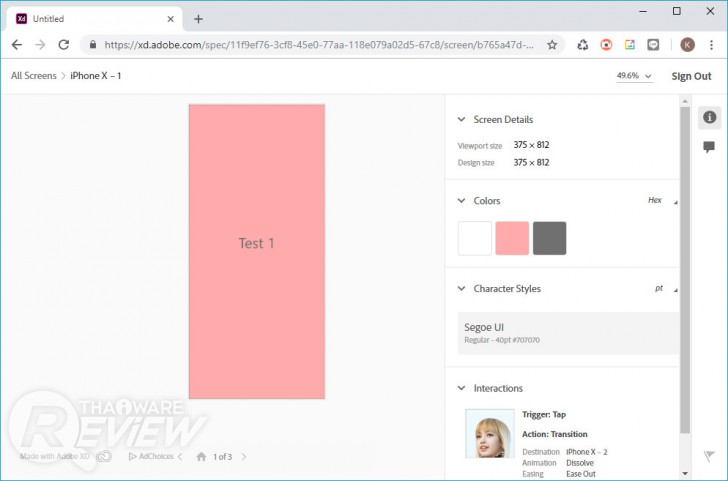Reload the page
The width and height of the screenshot is (728, 481).
tap(64, 45)
